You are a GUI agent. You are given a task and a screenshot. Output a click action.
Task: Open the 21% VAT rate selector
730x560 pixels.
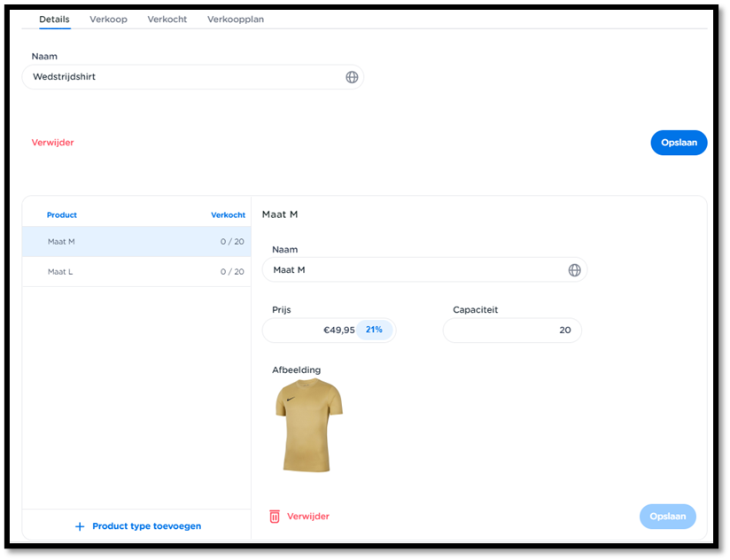pyautogui.click(x=374, y=330)
